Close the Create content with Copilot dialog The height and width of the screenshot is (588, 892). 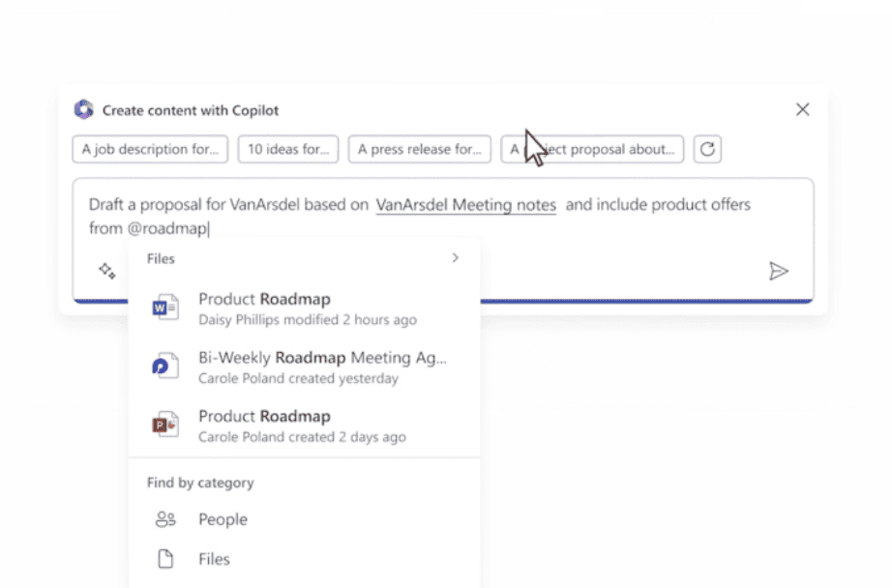802,110
